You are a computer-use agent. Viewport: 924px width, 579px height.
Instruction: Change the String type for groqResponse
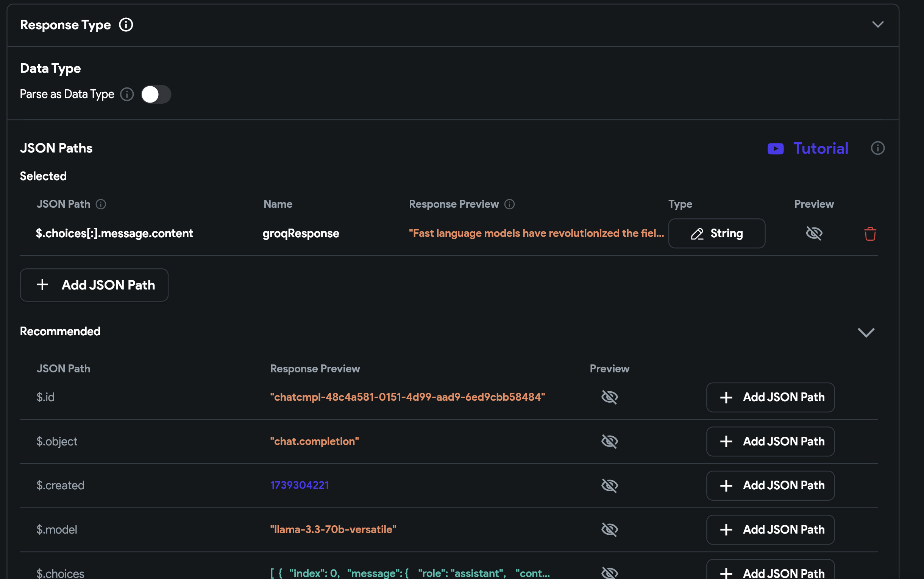[x=716, y=233]
